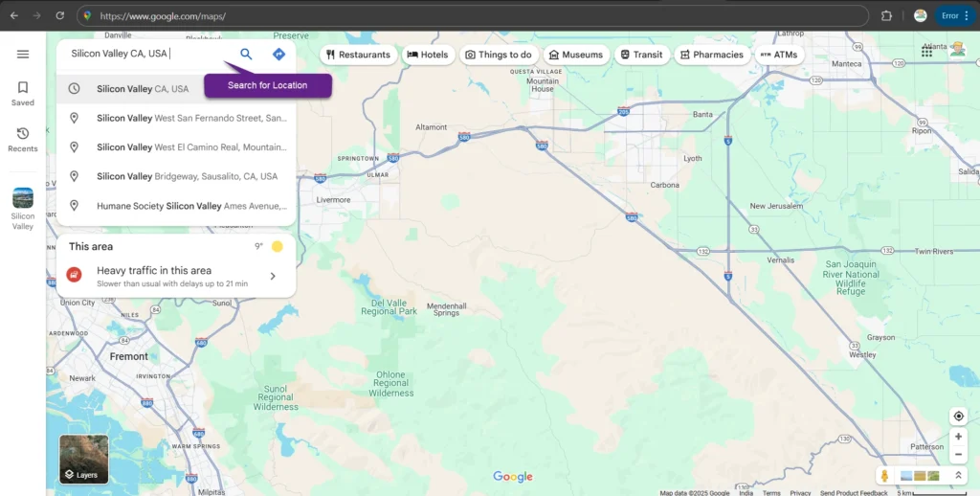Filter map by Transit
The image size is (980, 496).
pyautogui.click(x=642, y=55)
